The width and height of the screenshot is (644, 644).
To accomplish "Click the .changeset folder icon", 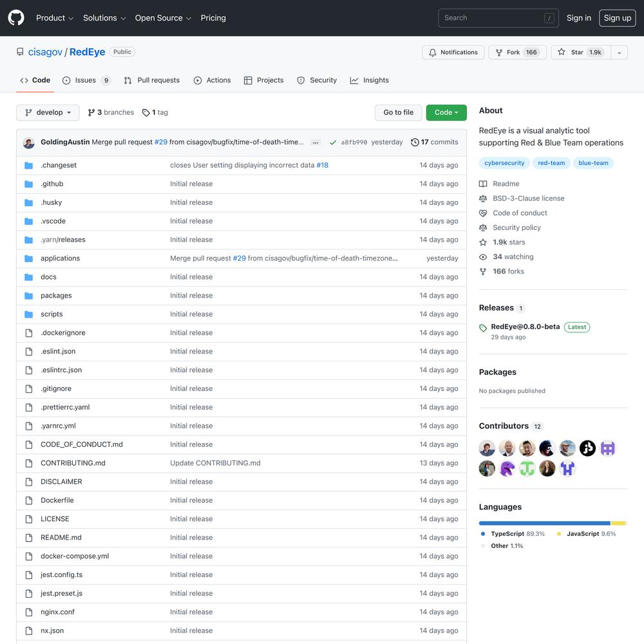I will click(29, 166).
